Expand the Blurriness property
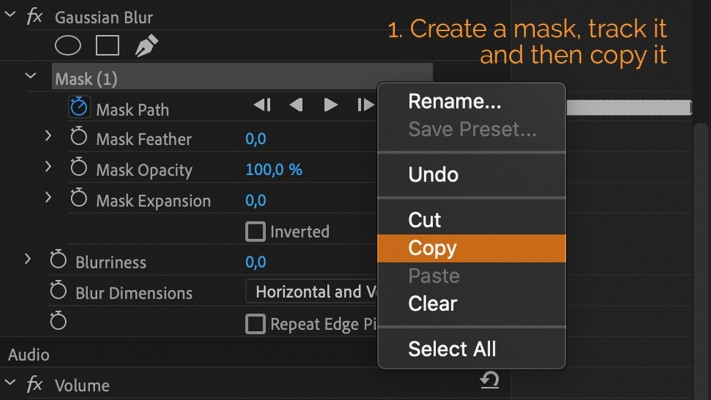 coord(28,260)
